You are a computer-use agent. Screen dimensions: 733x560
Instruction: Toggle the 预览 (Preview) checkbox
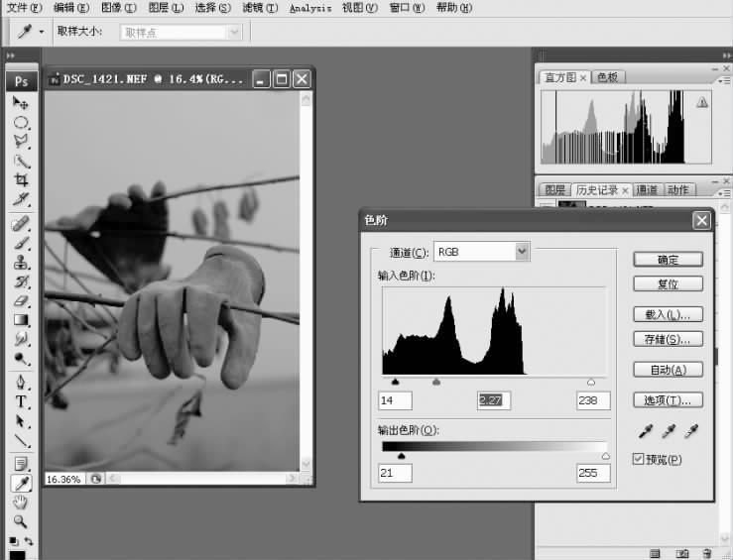[x=639, y=459]
